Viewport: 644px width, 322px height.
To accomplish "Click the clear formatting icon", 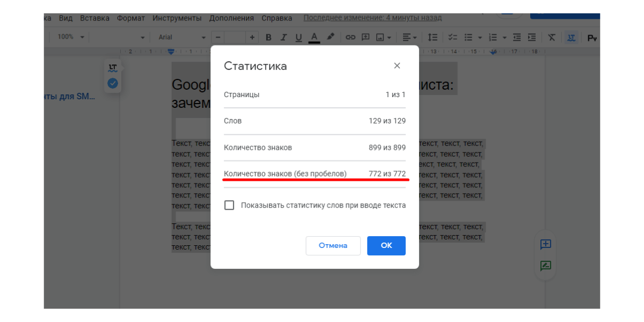I will (552, 37).
